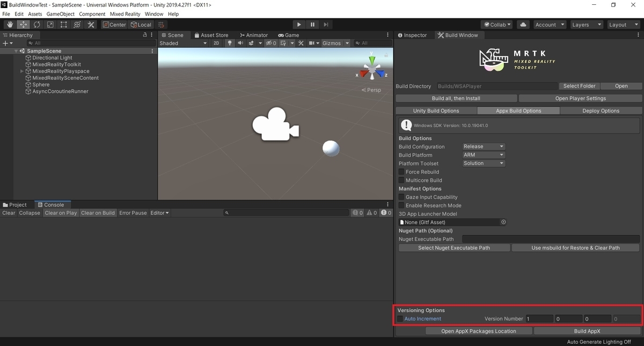Select the Rect tool
644x346 pixels.
tap(64, 25)
